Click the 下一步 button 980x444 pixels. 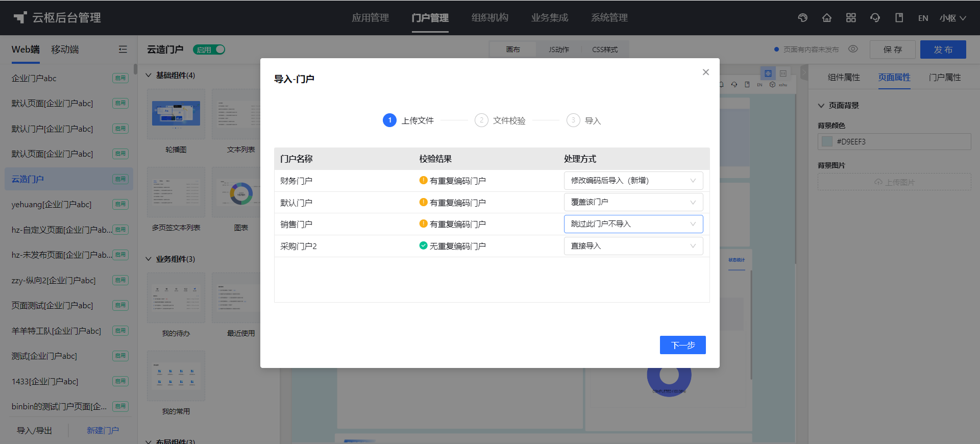pyautogui.click(x=683, y=345)
